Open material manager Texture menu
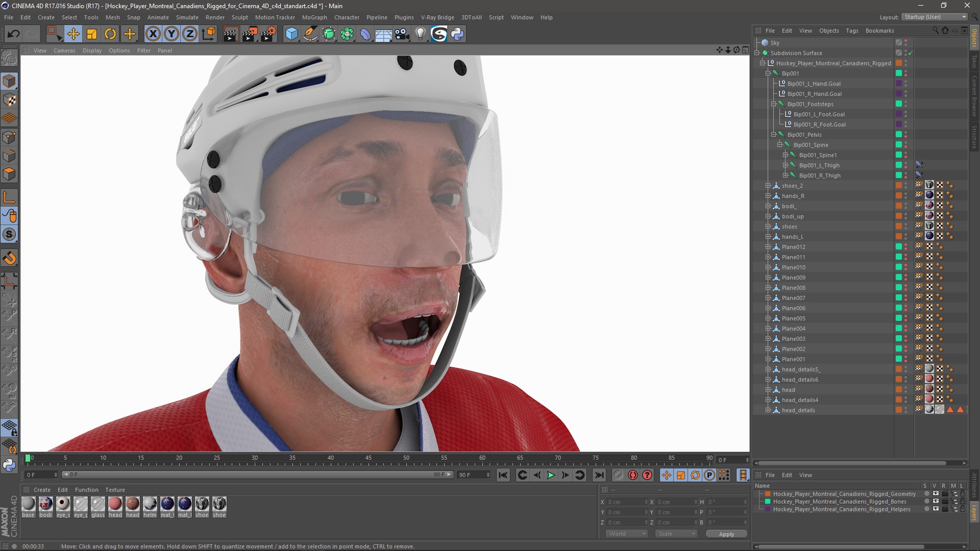 click(x=115, y=490)
